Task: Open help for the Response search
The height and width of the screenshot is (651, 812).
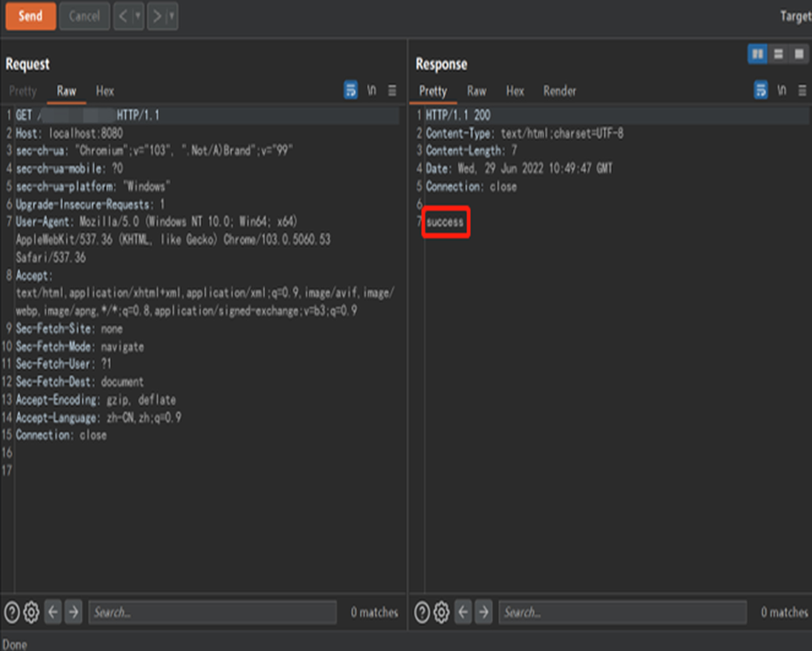Action: coord(422,612)
